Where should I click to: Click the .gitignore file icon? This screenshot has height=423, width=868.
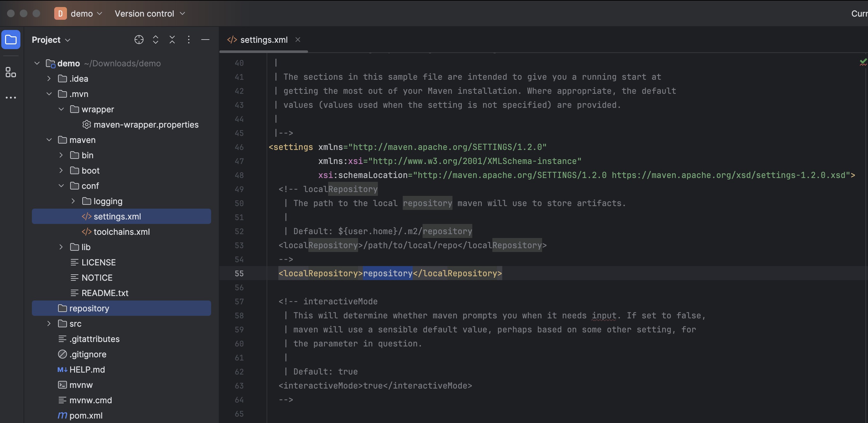pyautogui.click(x=62, y=354)
